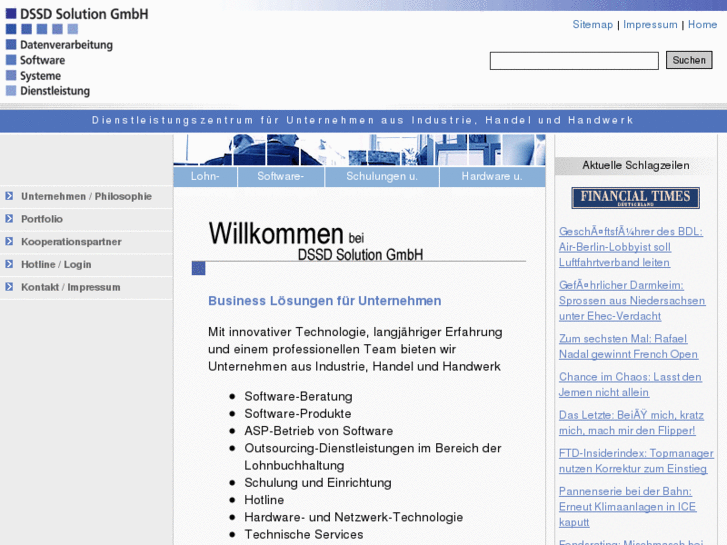This screenshot has height=545, width=727.
Task: Open the Kontakt / Impressum menu item
Action: (x=70, y=287)
